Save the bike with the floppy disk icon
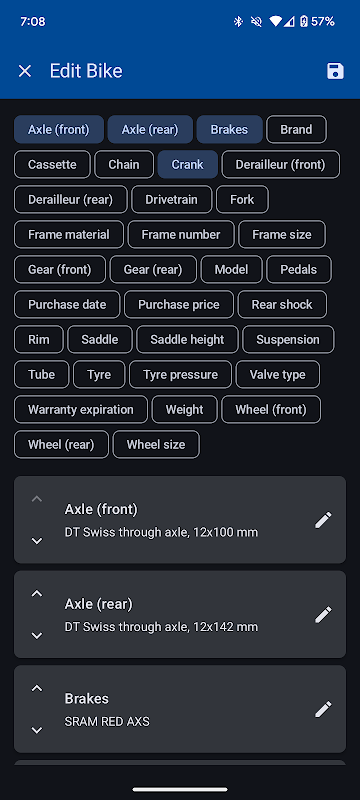This screenshot has height=800, width=360. tap(335, 71)
